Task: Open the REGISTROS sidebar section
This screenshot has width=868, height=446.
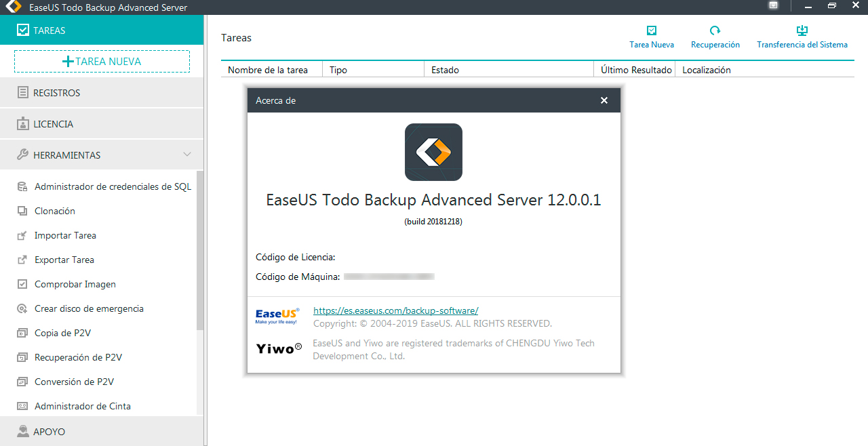Action: pos(102,93)
